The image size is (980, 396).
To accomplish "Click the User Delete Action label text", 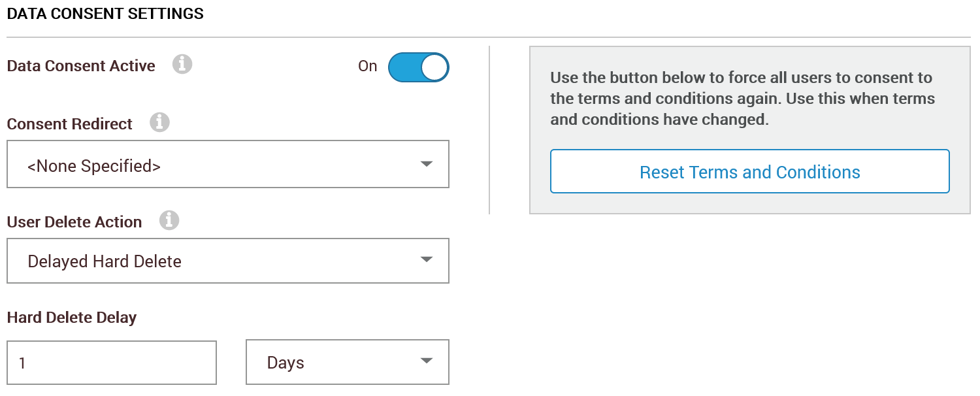I will point(74,222).
